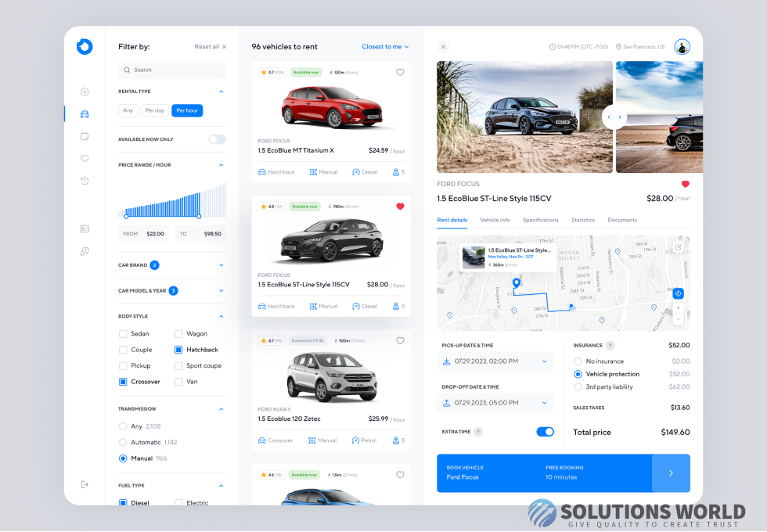Select the Any rental type
Viewport: 767px width, 532px height.
[x=128, y=110]
